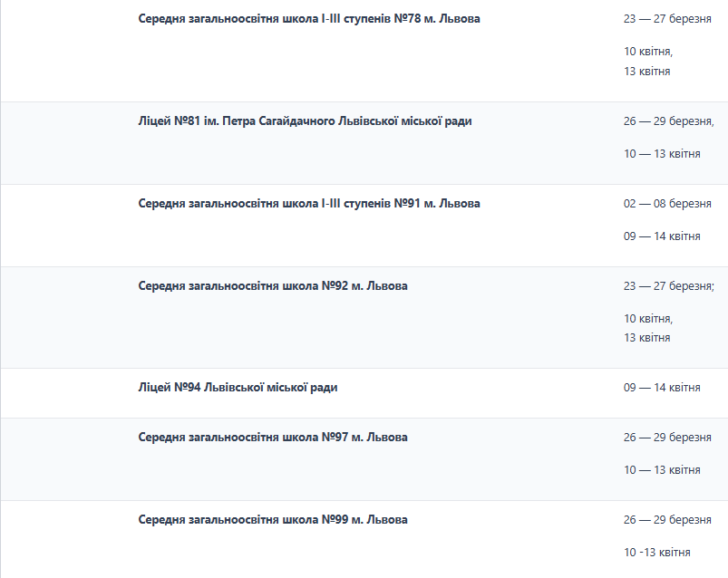728x578 pixels.
Task: Click the school №99 м. Львова title
Action: click(x=273, y=519)
